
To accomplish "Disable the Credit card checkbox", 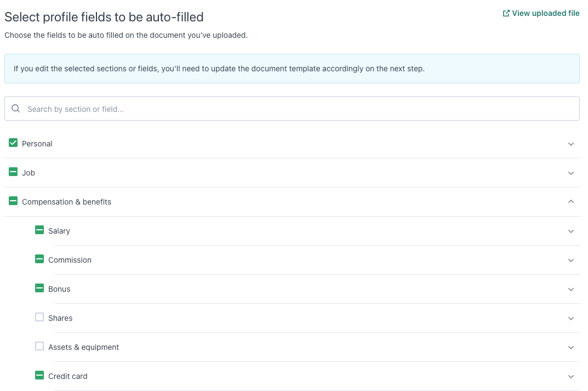I will click(x=39, y=375).
